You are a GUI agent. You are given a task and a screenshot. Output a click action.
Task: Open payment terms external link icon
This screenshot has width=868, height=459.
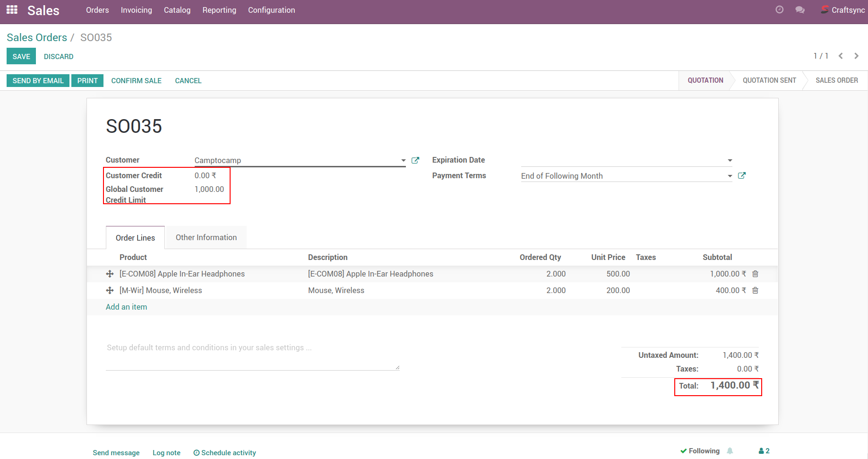click(x=742, y=176)
